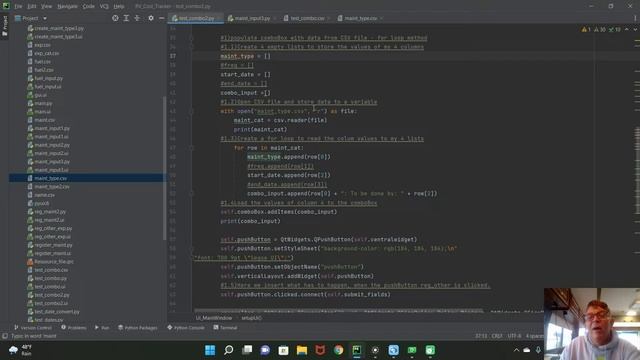Toggle the fold marker beside the line 35 comment

[191, 38]
